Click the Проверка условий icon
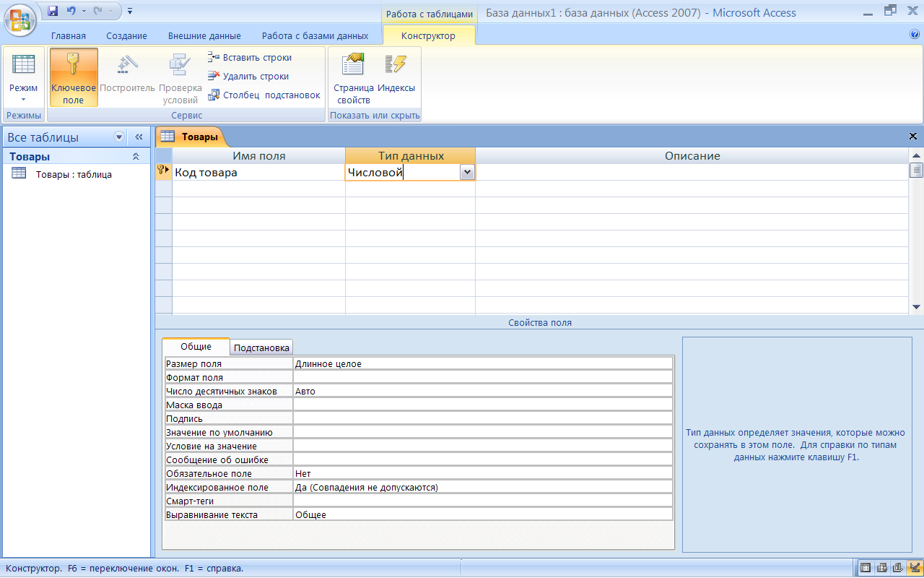The width and height of the screenshot is (924, 578). (180, 65)
